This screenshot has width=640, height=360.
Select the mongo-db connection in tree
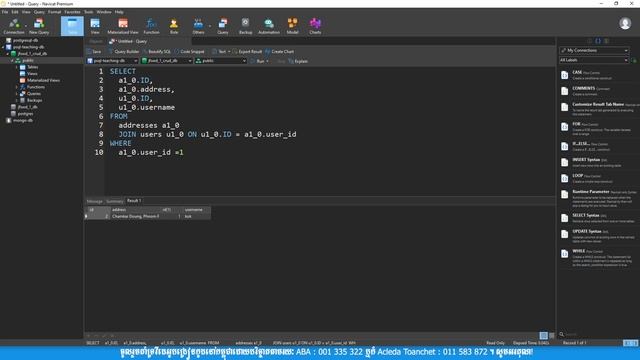click(x=23, y=120)
